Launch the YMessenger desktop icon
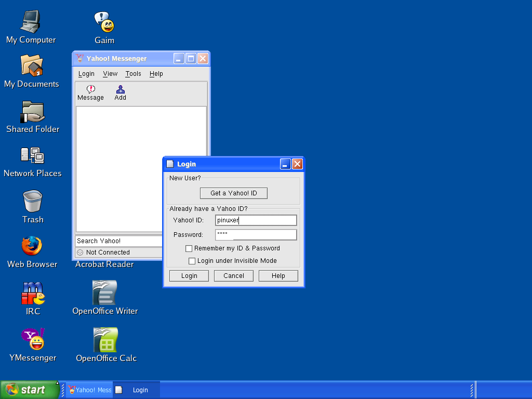Viewport: 532px width, 399px height. pos(33,339)
